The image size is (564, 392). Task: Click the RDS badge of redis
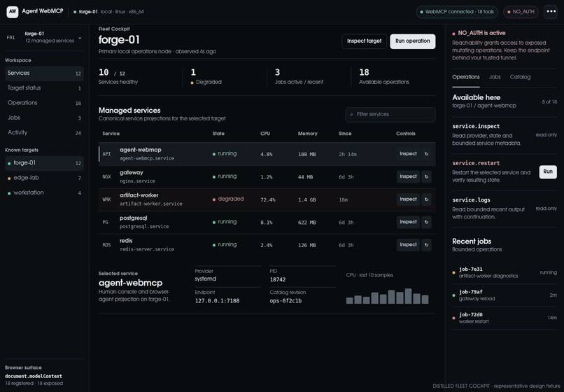click(x=106, y=245)
